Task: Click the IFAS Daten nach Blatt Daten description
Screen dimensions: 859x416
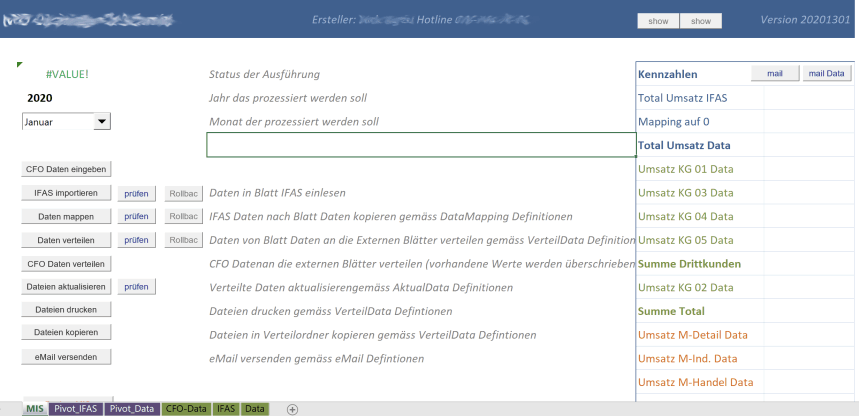Action: click(391, 216)
